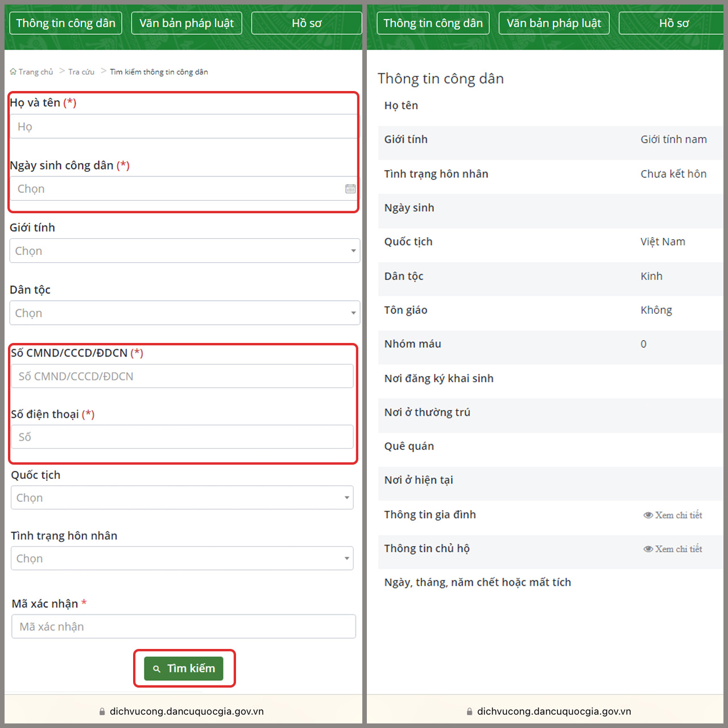This screenshot has height=728, width=728.
Task: Click the 'Kinh' ethnicity value
Action: 652,276
